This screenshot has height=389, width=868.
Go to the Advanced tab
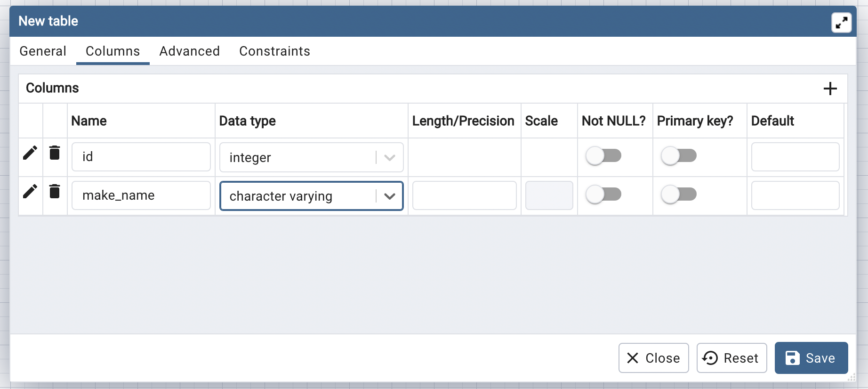(189, 51)
